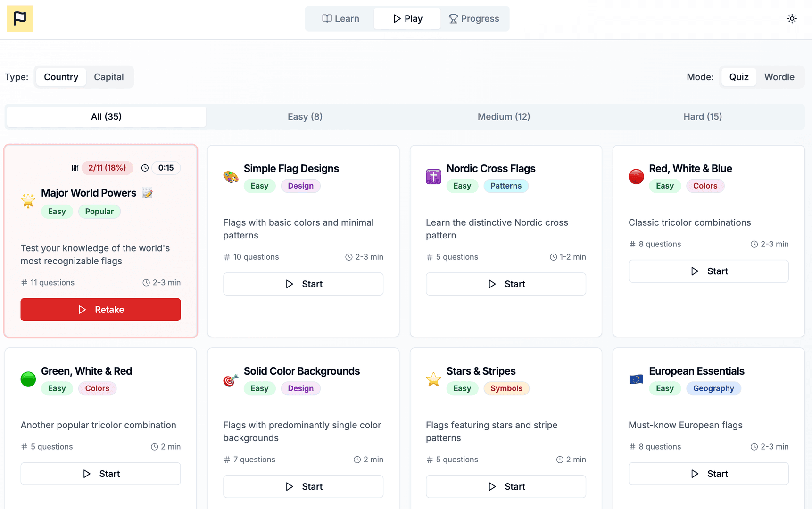Screen dimensions: 812x509
Task: Click the red circle icon for Red, White & Blue
Action: pos(636,177)
